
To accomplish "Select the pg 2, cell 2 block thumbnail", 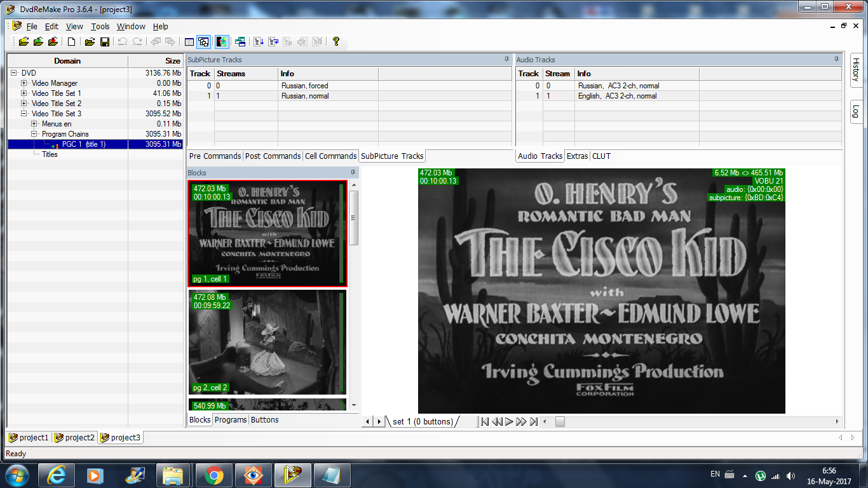I will (268, 342).
